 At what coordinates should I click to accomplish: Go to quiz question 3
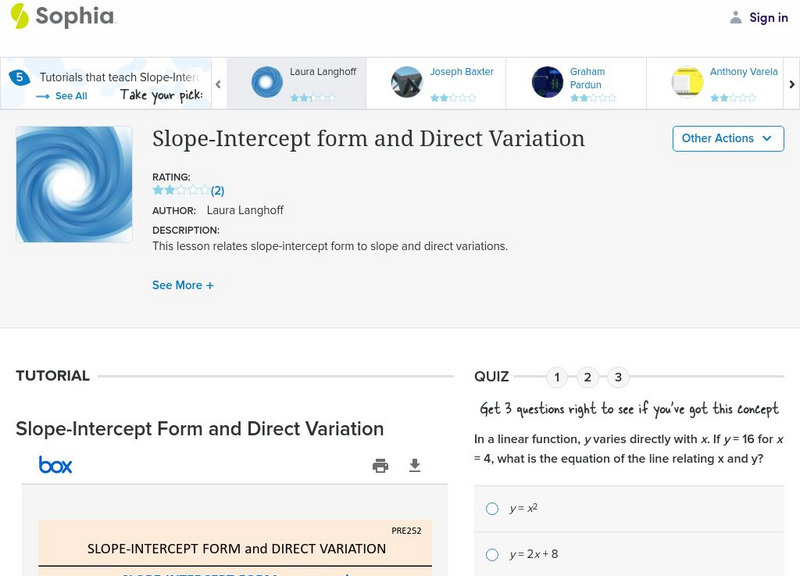click(618, 377)
